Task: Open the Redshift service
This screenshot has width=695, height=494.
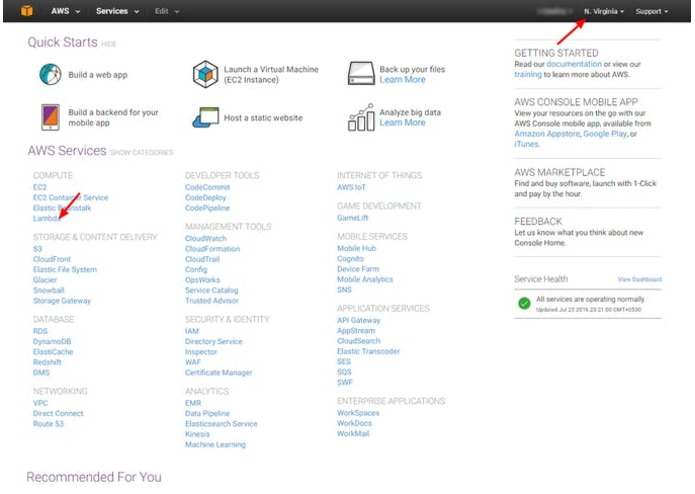Action: point(47,362)
